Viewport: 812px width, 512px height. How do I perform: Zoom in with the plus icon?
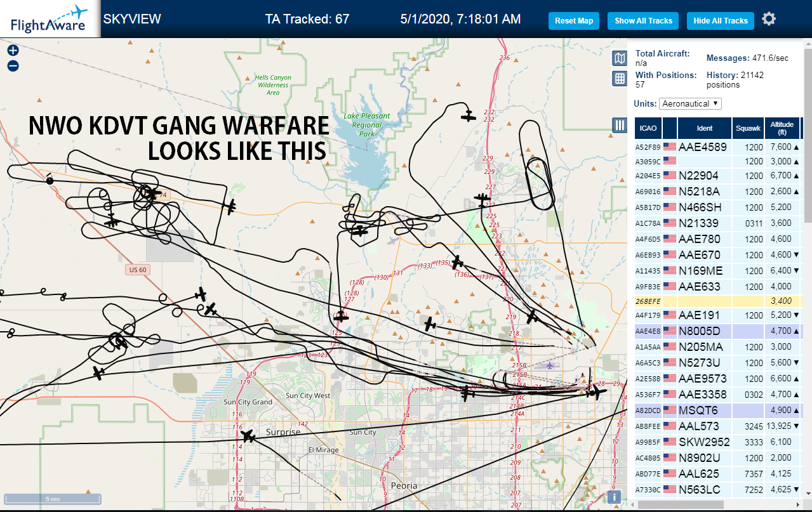coord(13,51)
